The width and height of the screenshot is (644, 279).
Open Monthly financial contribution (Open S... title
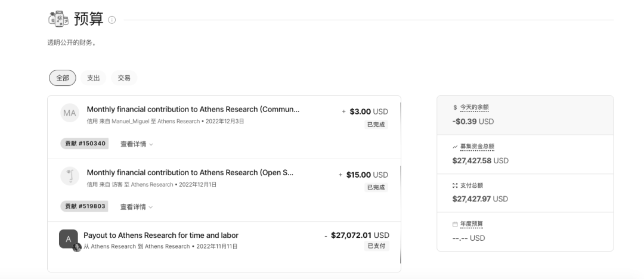(x=190, y=173)
